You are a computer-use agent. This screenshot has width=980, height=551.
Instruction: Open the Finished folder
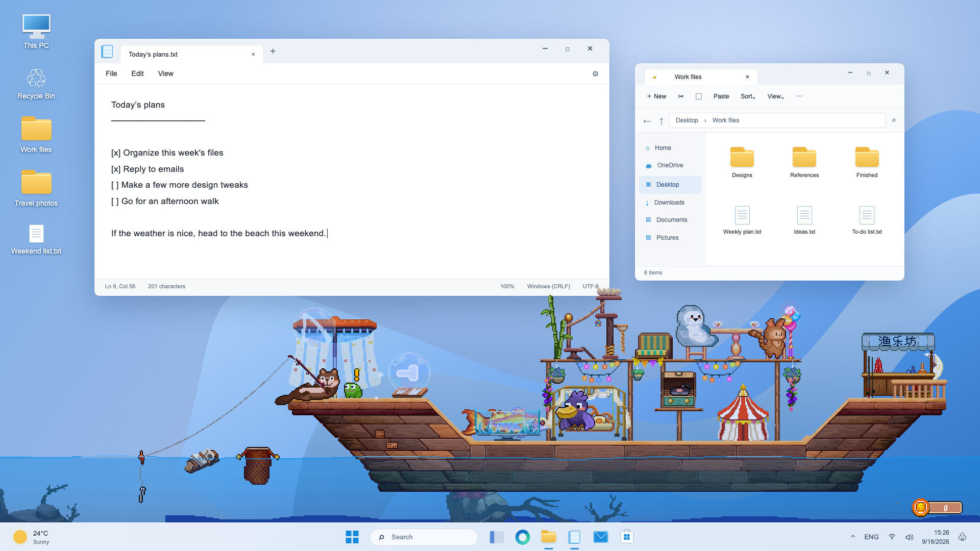coord(867,162)
